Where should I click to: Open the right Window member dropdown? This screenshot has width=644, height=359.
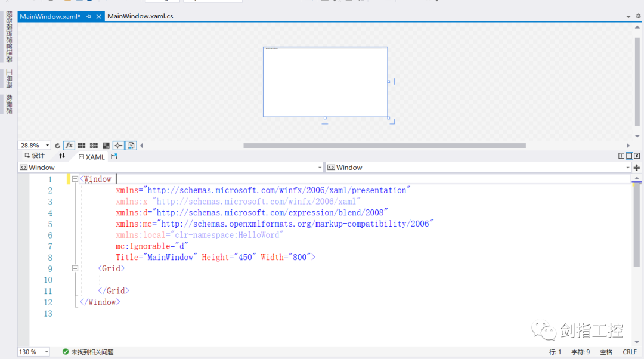coord(627,168)
